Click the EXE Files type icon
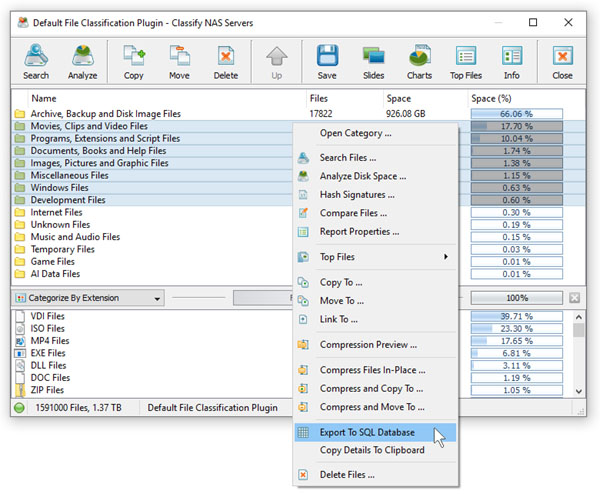 tap(20, 353)
